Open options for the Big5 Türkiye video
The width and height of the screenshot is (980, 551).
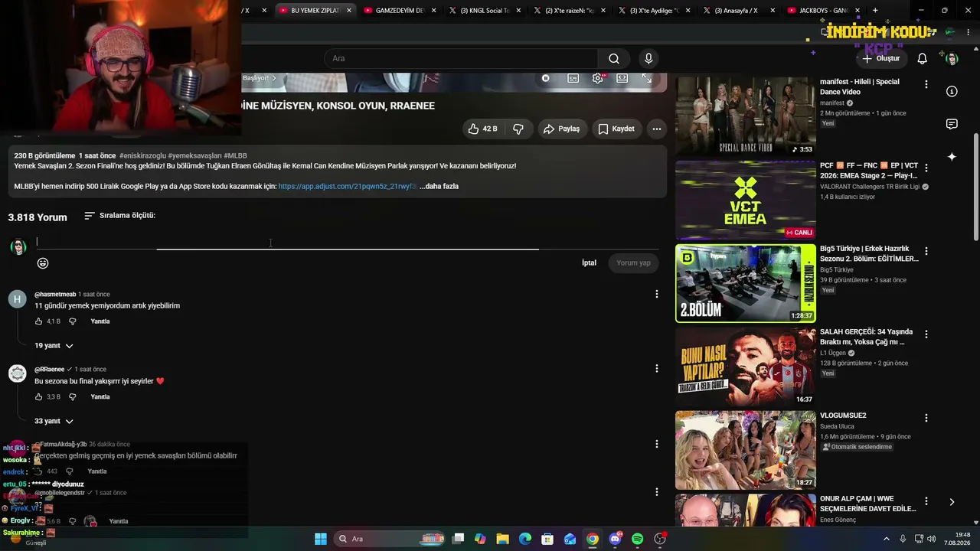point(926,251)
